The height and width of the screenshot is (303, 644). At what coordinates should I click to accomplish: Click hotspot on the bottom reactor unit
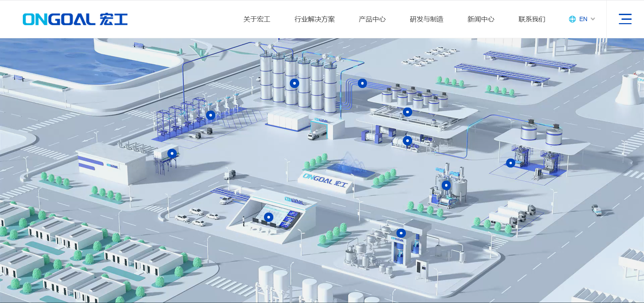401,233
